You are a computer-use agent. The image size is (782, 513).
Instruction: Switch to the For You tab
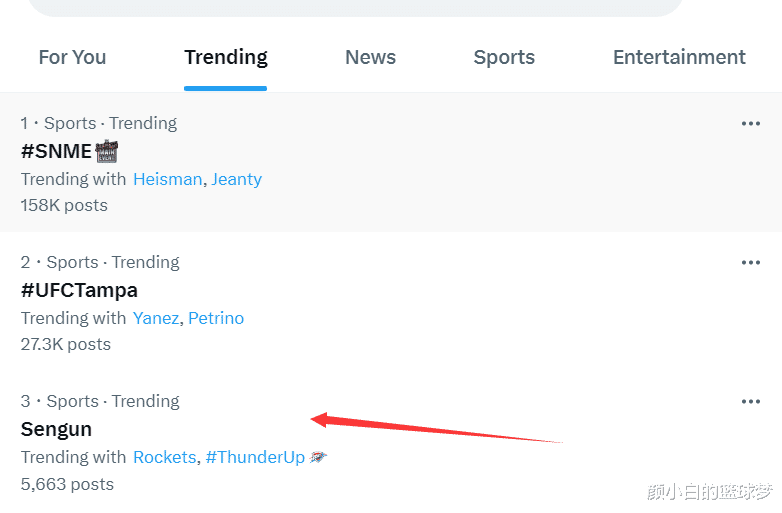(x=72, y=57)
